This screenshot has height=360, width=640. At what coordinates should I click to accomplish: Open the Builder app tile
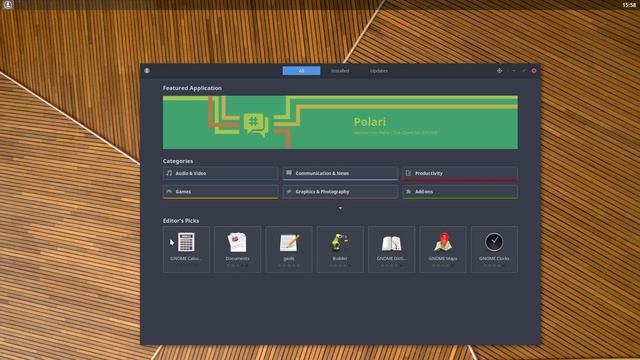point(340,249)
